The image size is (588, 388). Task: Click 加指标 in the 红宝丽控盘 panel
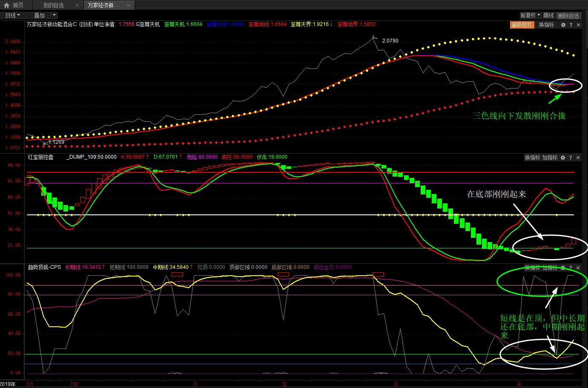550,157
